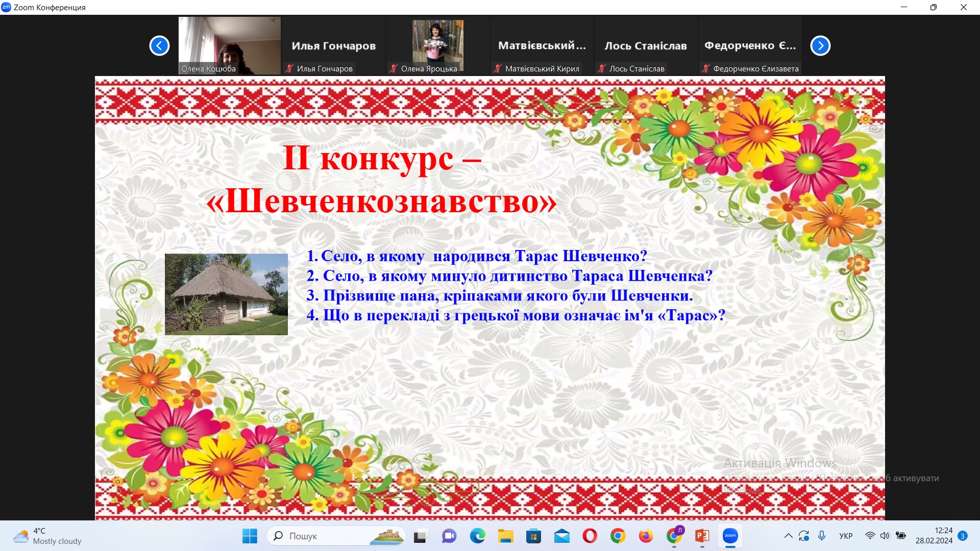Switch input language УКР
The width and height of the screenshot is (980, 551).
point(846,536)
